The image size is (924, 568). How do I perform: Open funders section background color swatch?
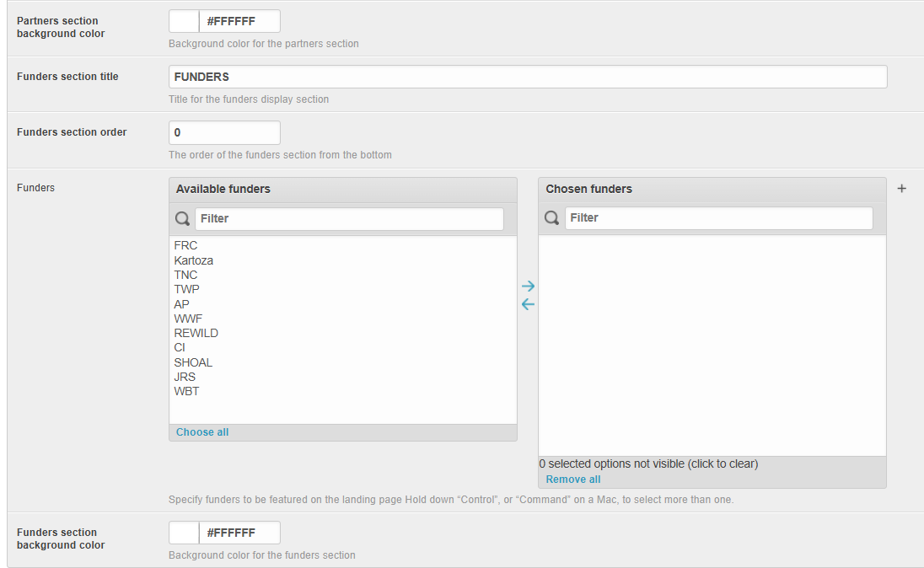point(184,533)
